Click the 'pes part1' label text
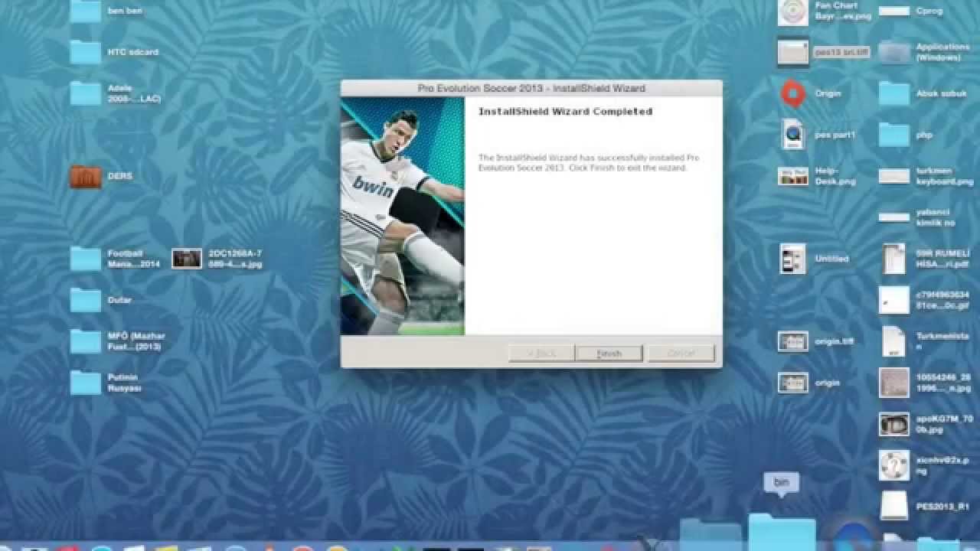Image resolution: width=980 pixels, height=551 pixels. [x=835, y=135]
